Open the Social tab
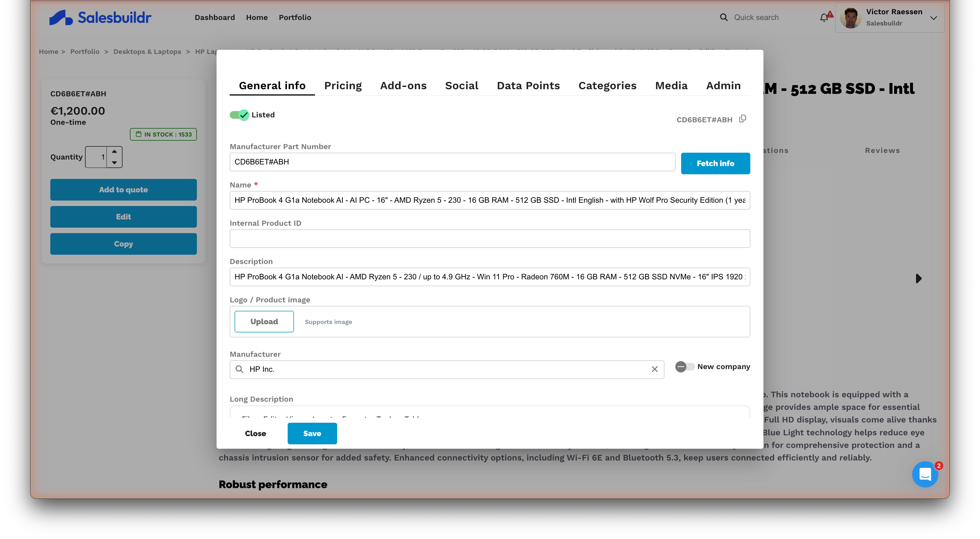The width and height of the screenshot is (980, 539). pos(462,86)
